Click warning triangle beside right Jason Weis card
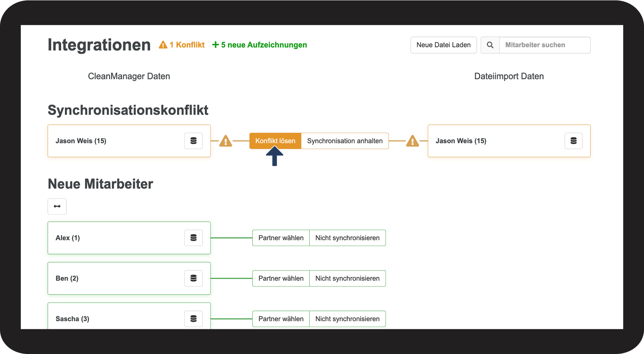Viewport: 644px width, 354px height. coord(413,141)
